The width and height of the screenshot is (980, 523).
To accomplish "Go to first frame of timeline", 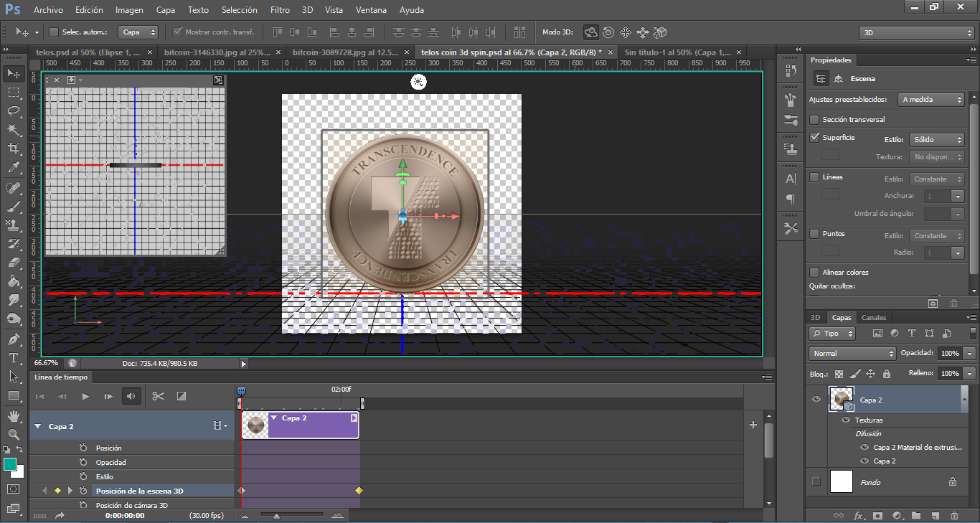I will tap(40, 396).
